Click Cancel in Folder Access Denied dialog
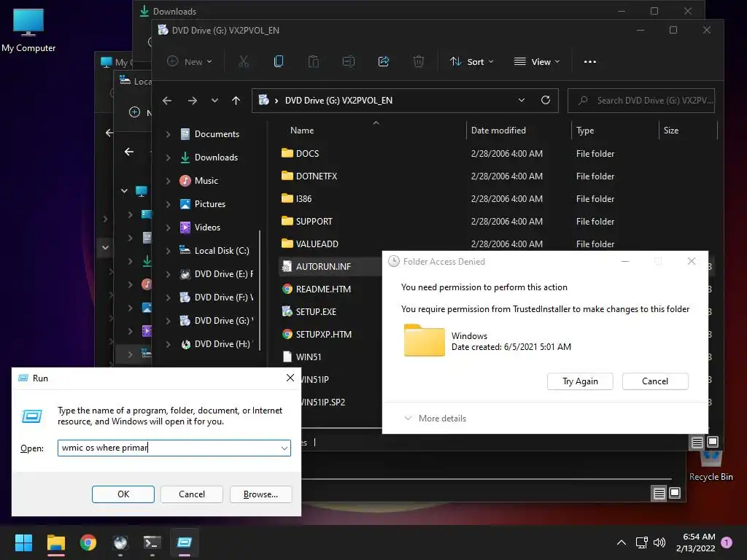The image size is (747, 560). coord(655,381)
